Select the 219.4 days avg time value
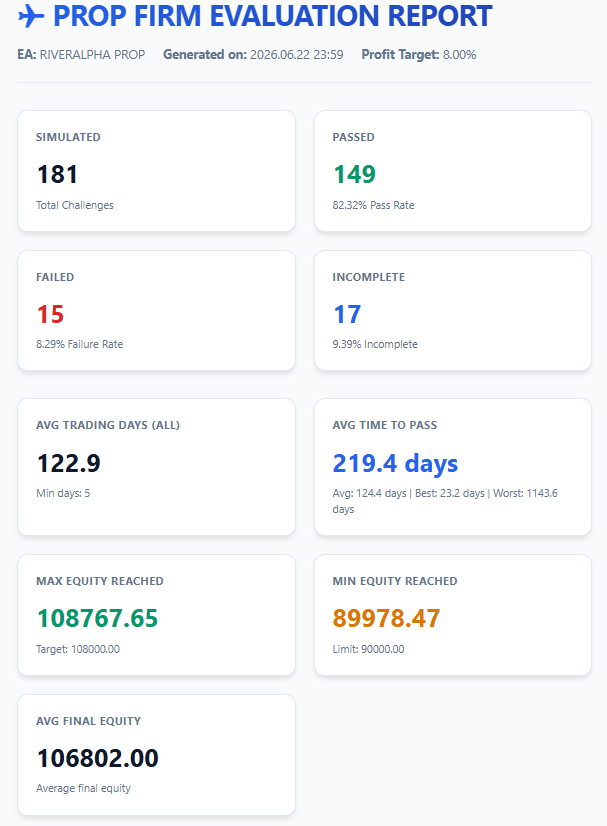 point(395,464)
